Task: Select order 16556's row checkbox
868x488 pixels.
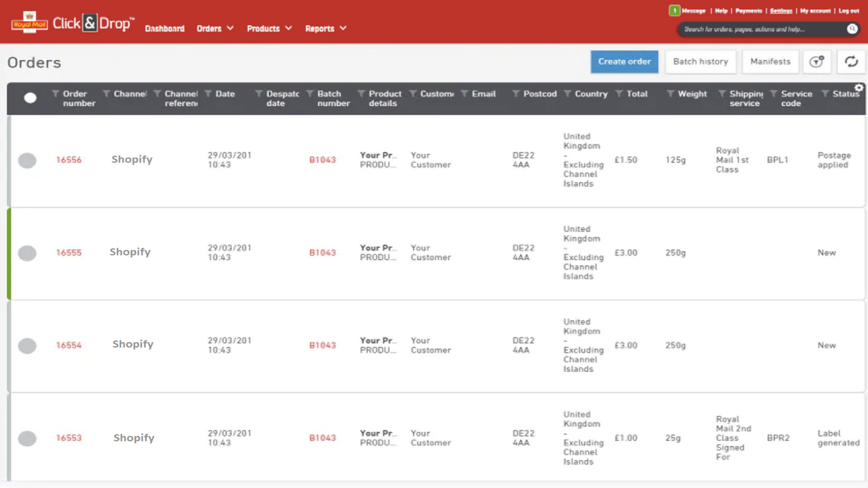Action: (x=27, y=160)
